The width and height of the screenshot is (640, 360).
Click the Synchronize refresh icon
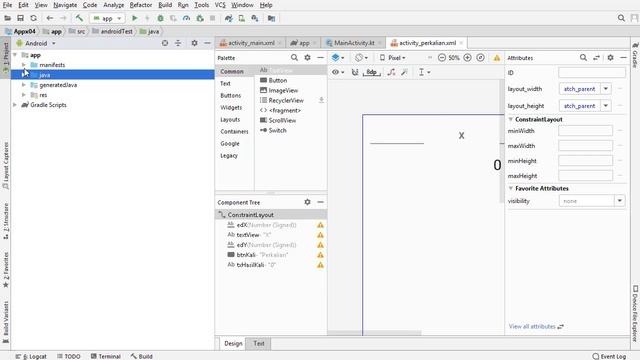click(x=33, y=18)
